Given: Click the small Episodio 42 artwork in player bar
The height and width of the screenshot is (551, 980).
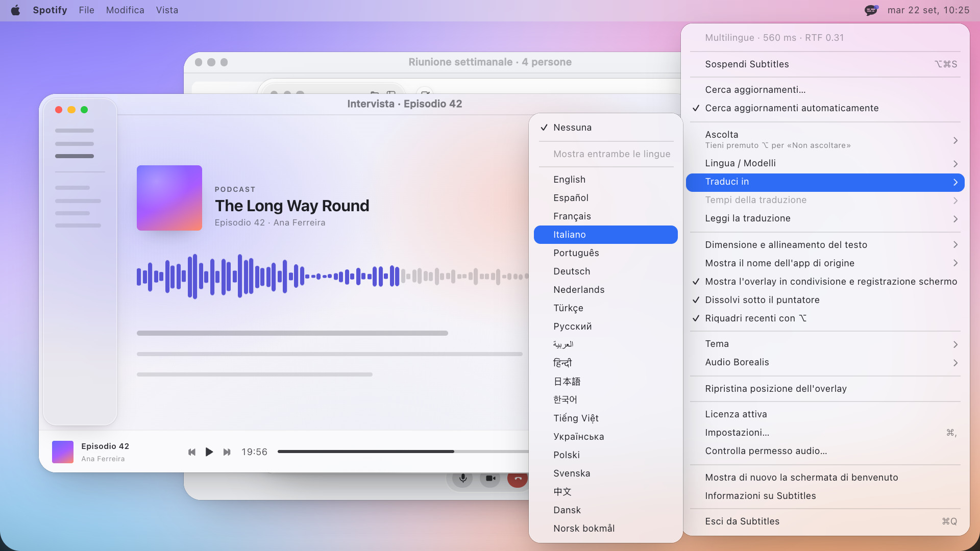Looking at the screenshot, I should point(63,452).
